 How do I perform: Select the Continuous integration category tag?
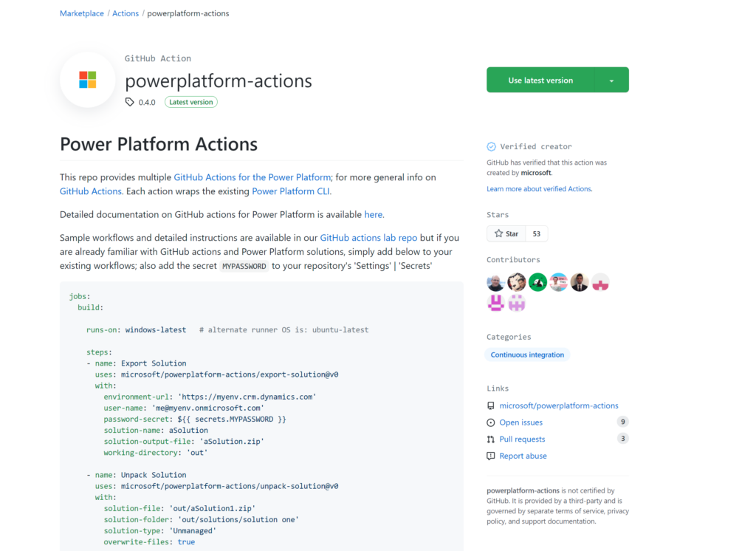527,355
